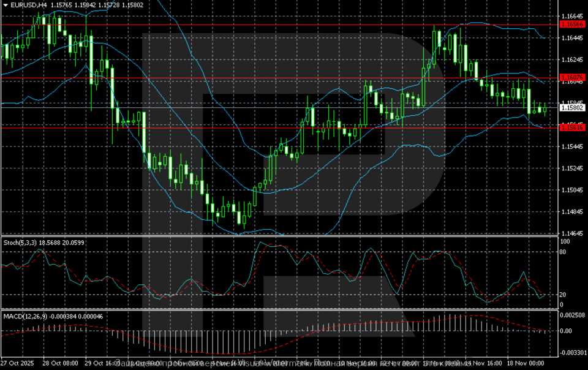
Task: Click the 1.15245 price scale value
Action: pos(572,168)
